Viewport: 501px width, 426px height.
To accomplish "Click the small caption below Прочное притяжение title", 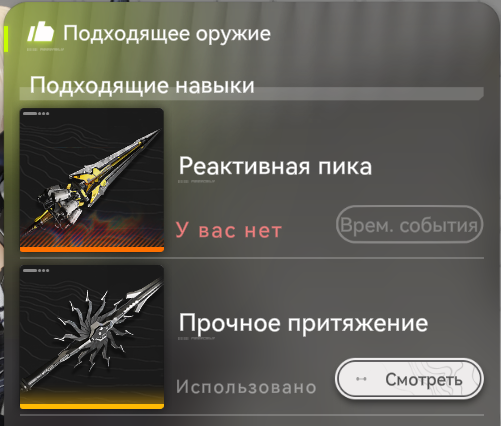I will click(197, 338).
